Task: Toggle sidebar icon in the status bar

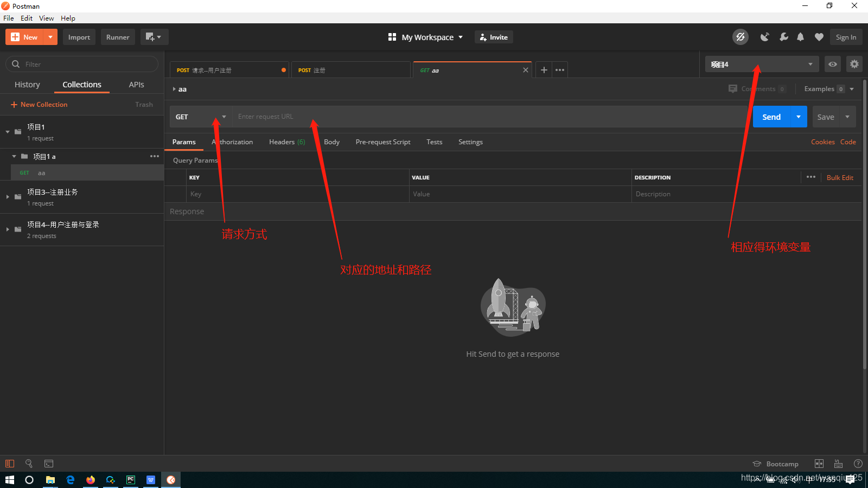Action: pyautogui.click(x=10, y=464)
